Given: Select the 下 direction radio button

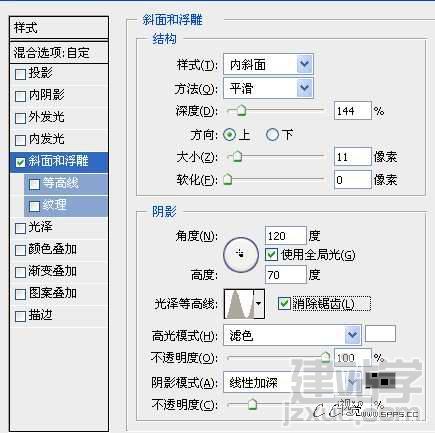Looking at the screenshot, I should (272, 135).
